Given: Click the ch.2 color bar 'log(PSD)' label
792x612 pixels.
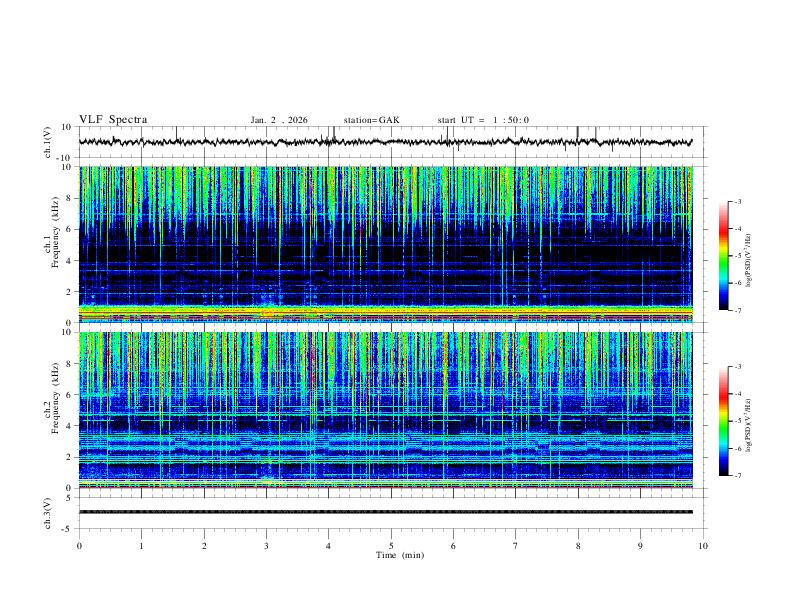Looking at the screenshot, I should click(x=748, y=426).
